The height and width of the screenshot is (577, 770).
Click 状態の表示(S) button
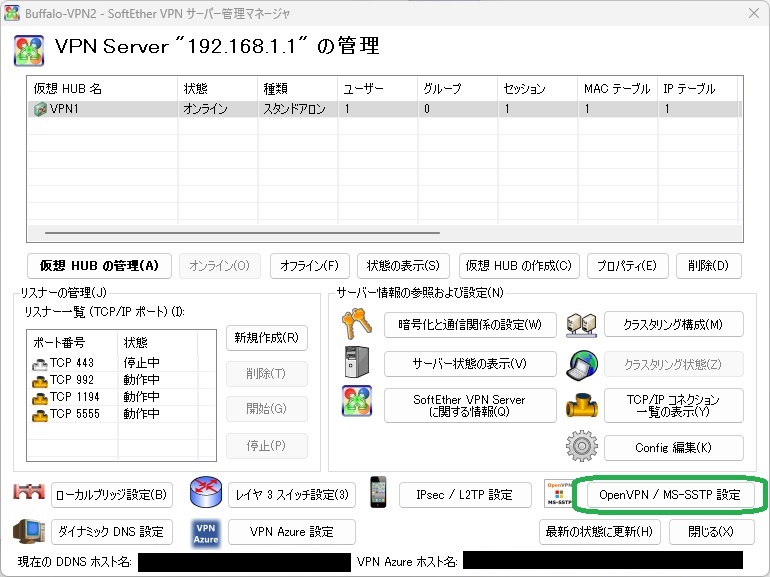pyautogui.click(x=403, y=266)
